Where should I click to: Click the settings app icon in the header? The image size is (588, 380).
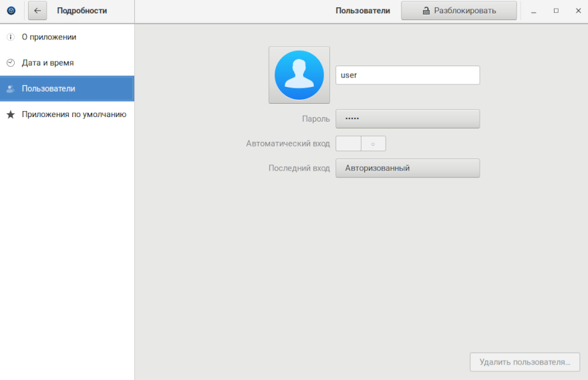coord(11,11)
